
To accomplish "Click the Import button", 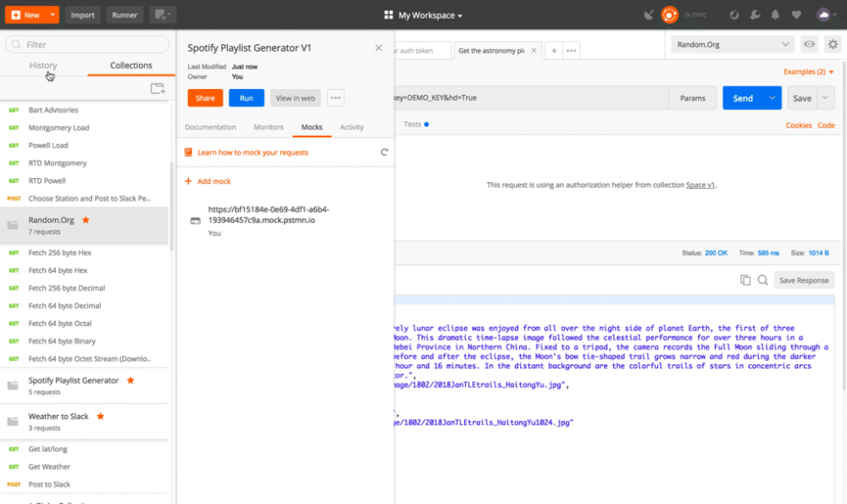I will point(83,15).
